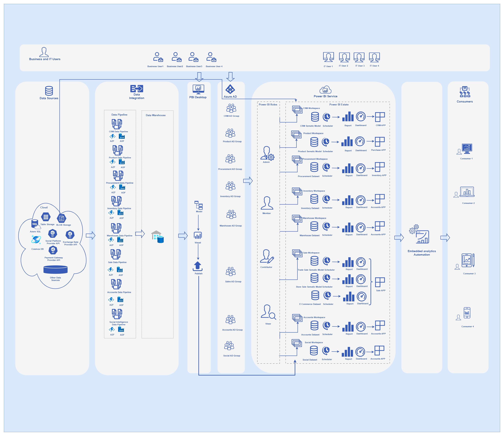Click the Payment Gateway Provider API icon
This screenshot has width=504, height=436.
53,250
